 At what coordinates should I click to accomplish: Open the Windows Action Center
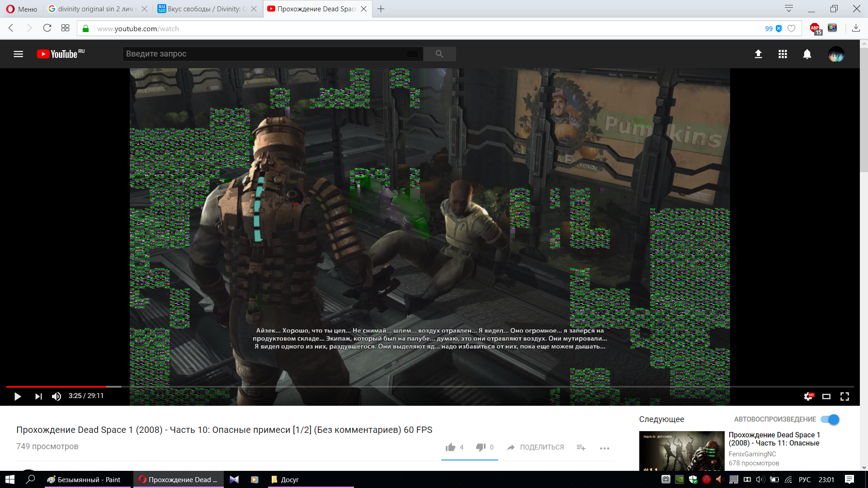tap(849, 479)
